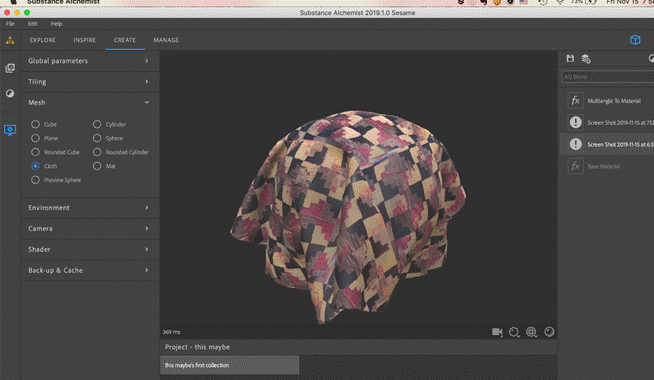
Task: Switch to the MANAGE tab
Action: 166,40
